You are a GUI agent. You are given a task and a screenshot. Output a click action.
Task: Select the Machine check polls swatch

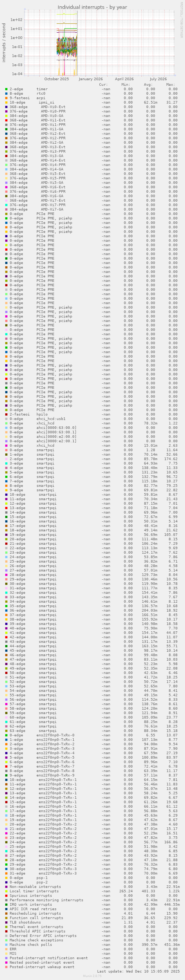6,945
